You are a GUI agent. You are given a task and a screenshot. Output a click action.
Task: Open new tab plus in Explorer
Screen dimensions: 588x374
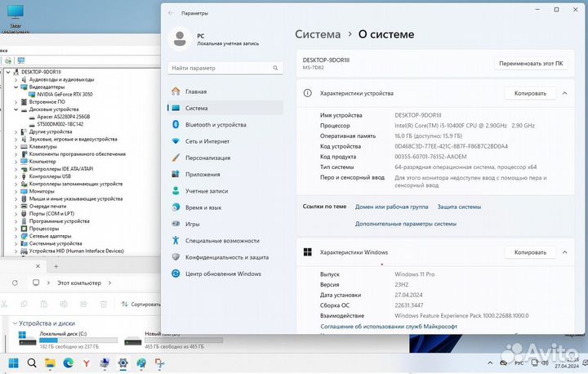[x=56, y=266]
